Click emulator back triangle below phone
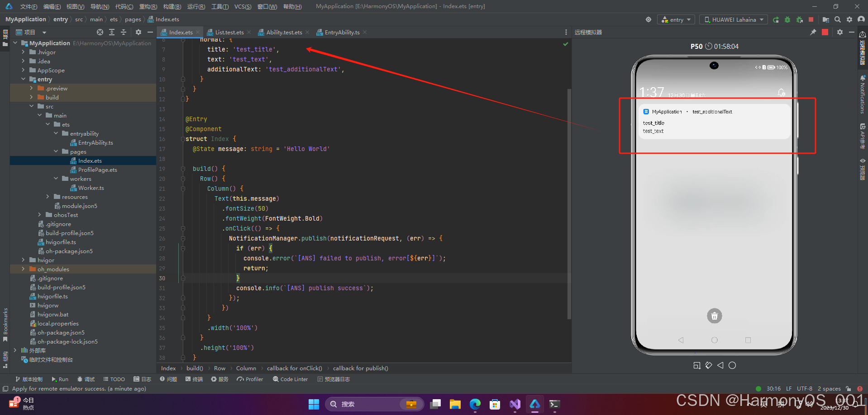The height and width of the screenshot is (415, 868). pos(720,365)
